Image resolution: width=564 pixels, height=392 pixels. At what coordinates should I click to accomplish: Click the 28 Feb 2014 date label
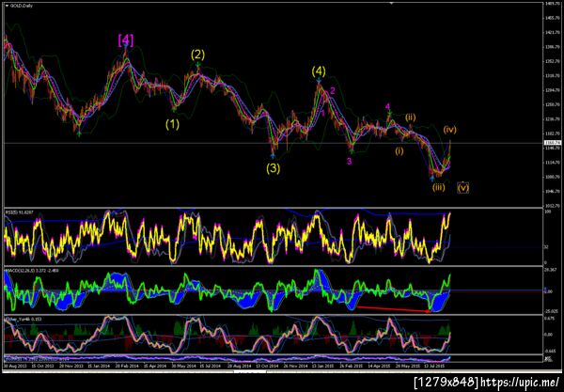127,366
